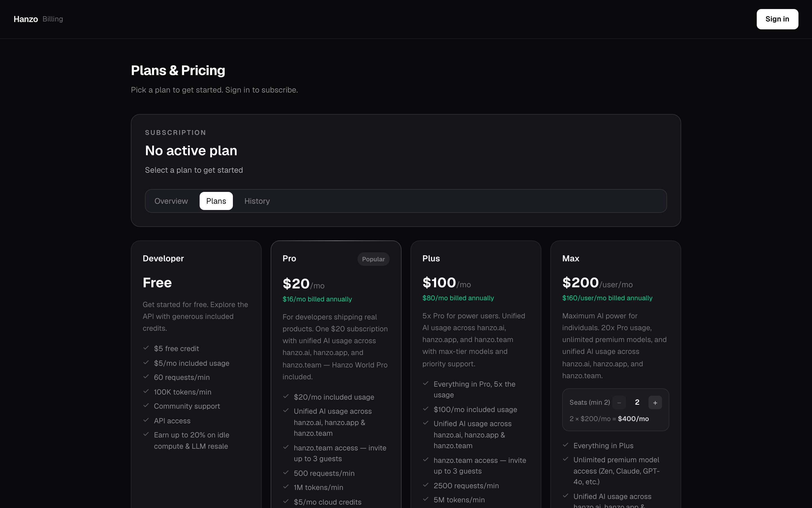
Task: Click checkmark beside "Community support"
Action: click(x=146, y=406)
